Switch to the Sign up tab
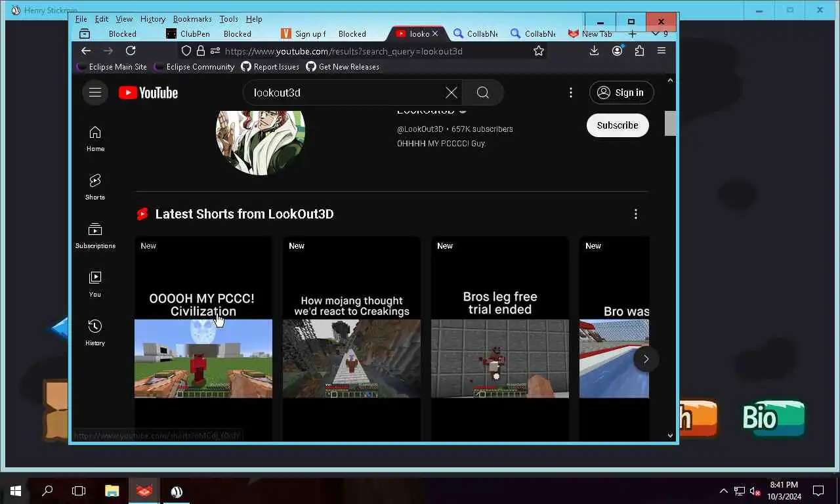The width and height of the screenshot is (840, 504). (x=303, y=34)
